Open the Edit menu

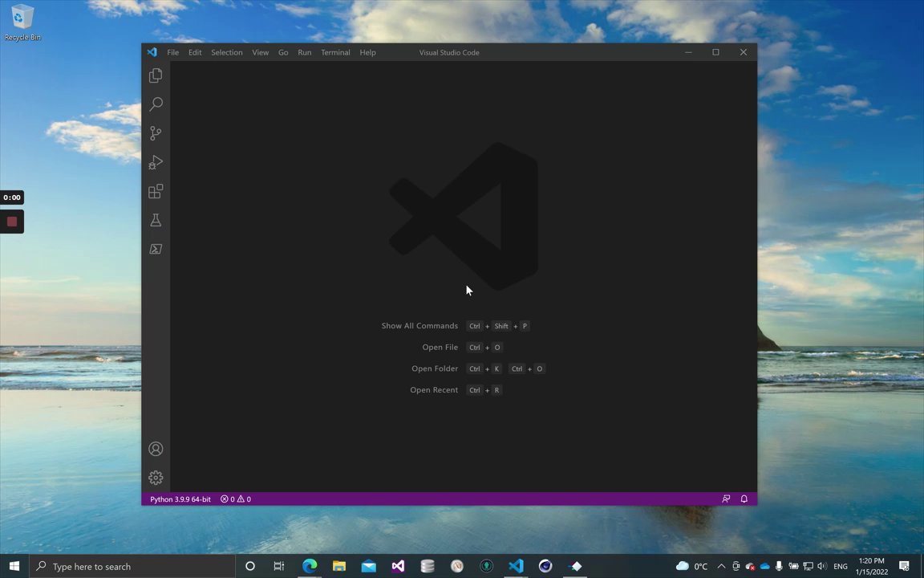point(195,52)
